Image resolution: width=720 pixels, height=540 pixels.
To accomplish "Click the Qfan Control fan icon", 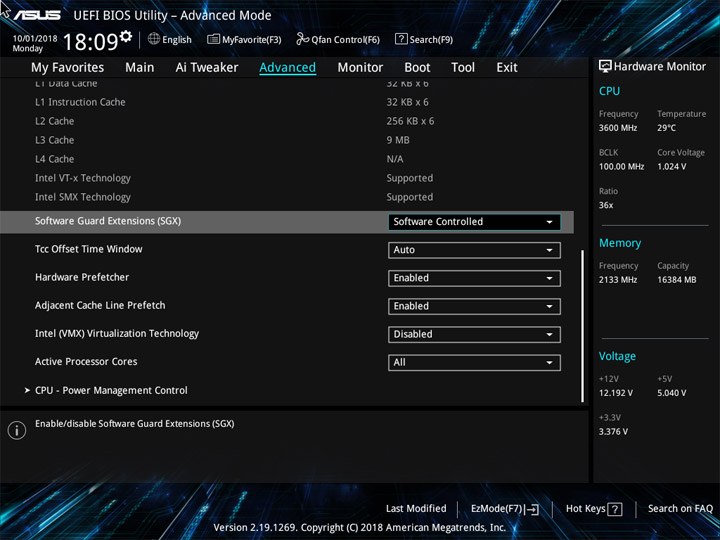I will click(x=302, y=39).
